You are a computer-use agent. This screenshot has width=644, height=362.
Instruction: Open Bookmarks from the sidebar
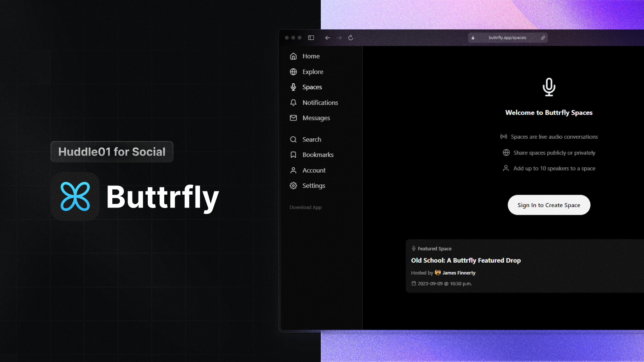[x=318, y=155]
